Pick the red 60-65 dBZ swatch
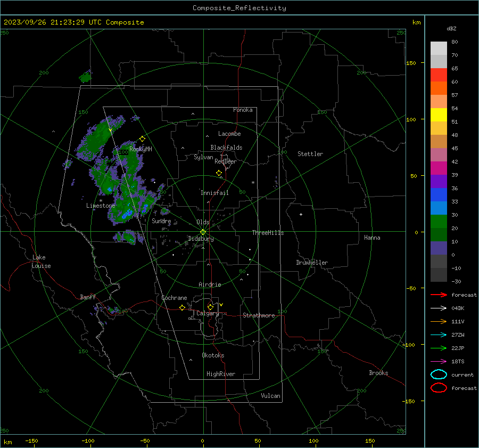The height and width of the screenshot is (448, 479). click(x=439, y=75)
